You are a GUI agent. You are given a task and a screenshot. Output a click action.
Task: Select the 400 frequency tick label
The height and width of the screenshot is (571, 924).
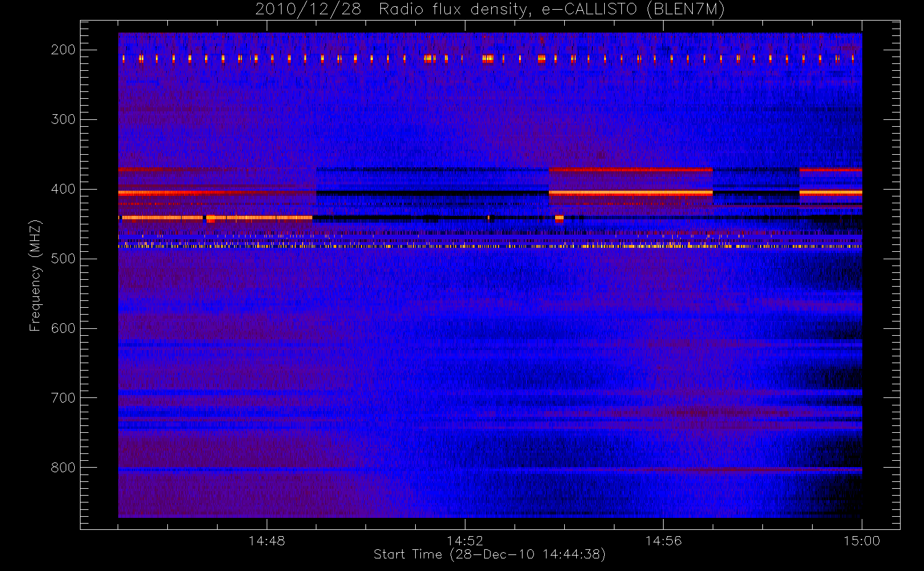pos(63,189)
